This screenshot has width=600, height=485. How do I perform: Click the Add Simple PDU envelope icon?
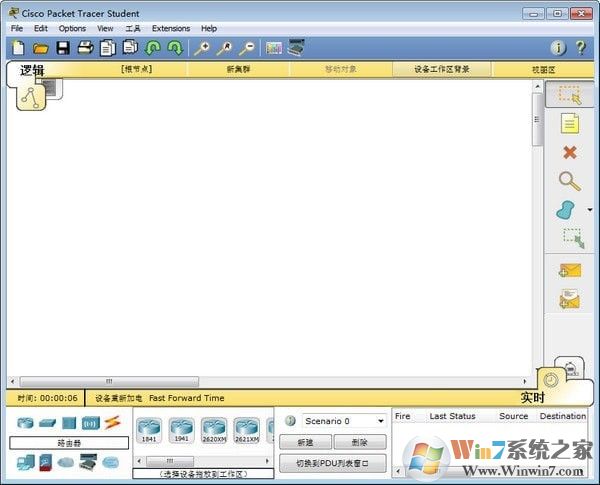(x=570, y=270)
